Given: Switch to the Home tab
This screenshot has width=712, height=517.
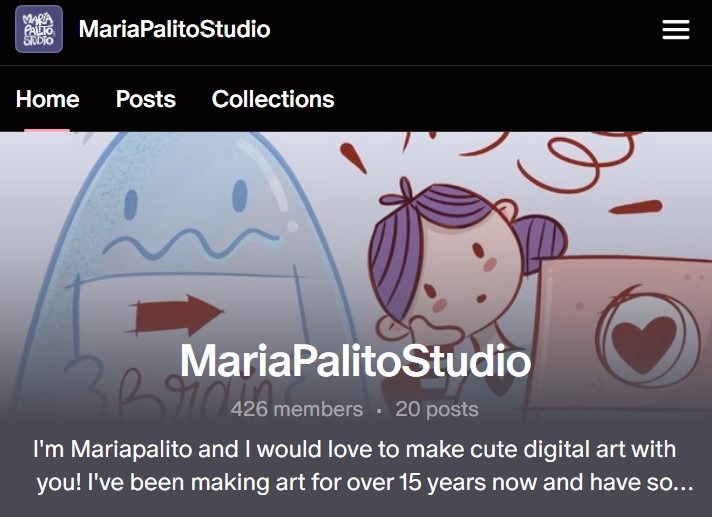Looking at the screenshot, I should point(47,99).
